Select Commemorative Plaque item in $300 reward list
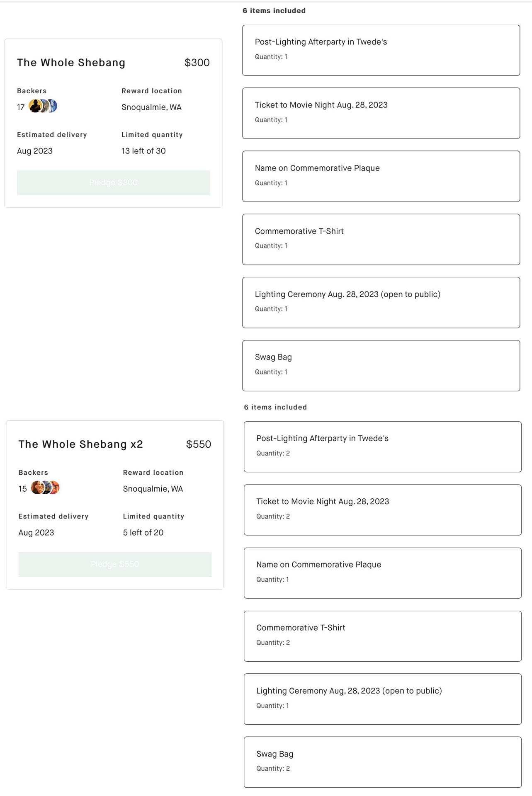This screenshot has width=532, height=796. click(x=381, y=176)
